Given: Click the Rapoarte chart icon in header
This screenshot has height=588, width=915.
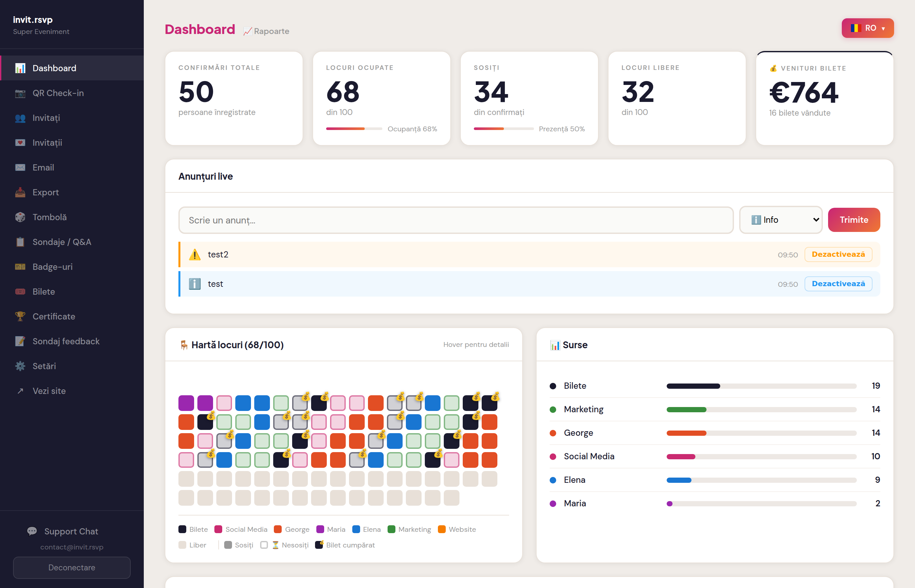Looking at the screenshot, I should 247,31.
